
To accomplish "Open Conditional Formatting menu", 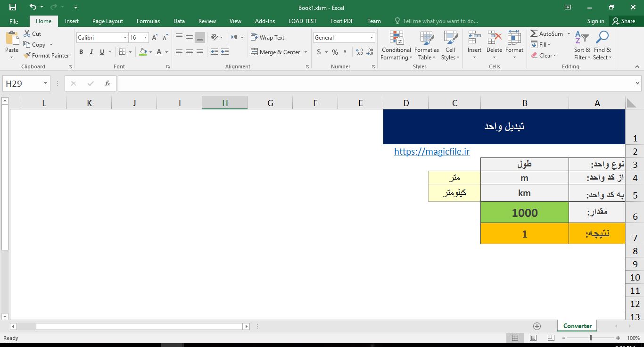I will pyautogui.click(x=396, y=45).
